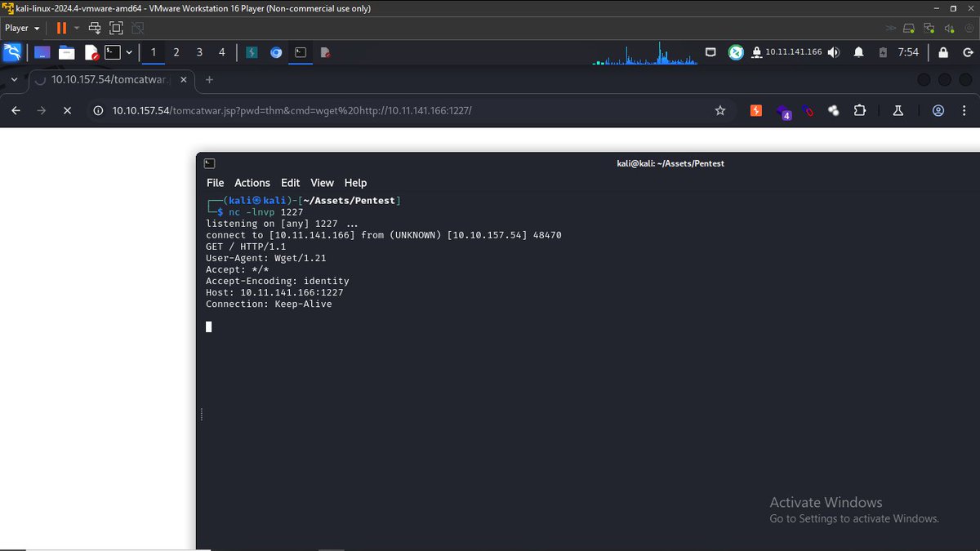Click the VMware network adapter device icon

pos(929,28)
